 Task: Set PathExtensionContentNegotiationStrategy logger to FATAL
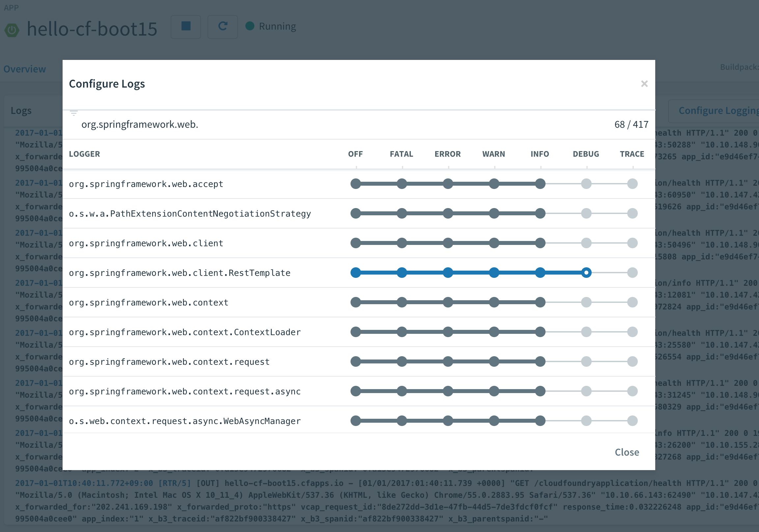(401, 213)
